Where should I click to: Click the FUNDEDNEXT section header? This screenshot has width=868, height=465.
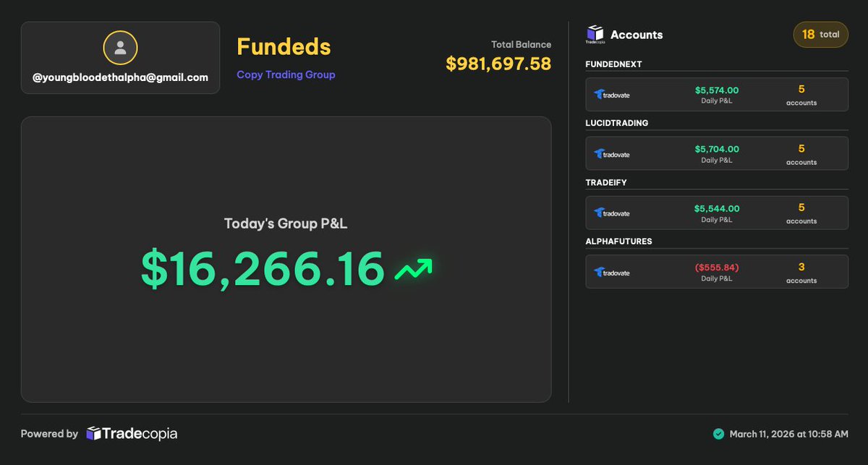coord(613,64)
